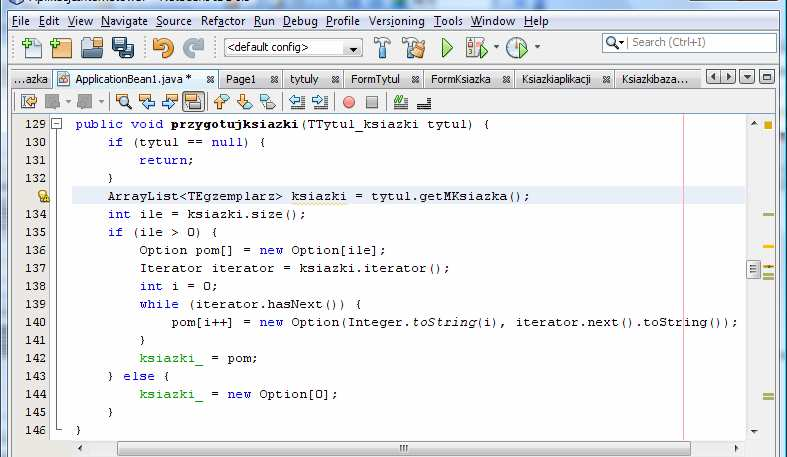Click the orange error stripe mark at the top right
Viewport: 787px width, 457px height.
pos(768,125)
